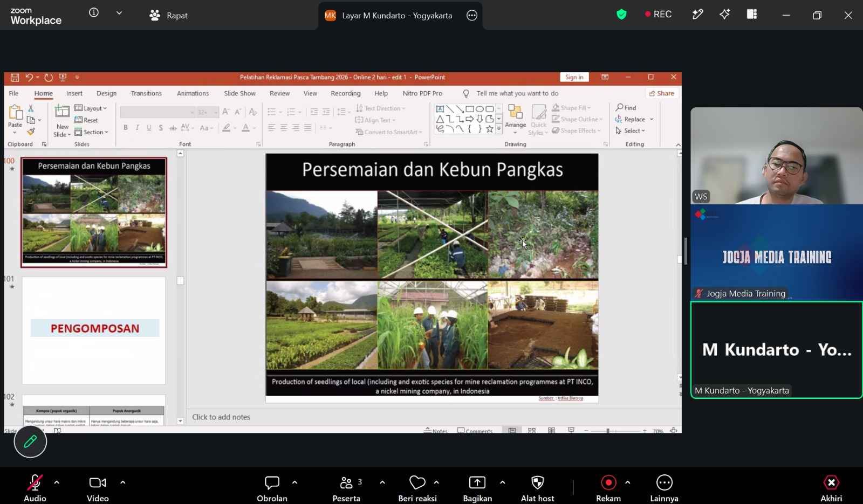Click meeting info icon
This screenshot has width=863, height=504.
point(94,13)
